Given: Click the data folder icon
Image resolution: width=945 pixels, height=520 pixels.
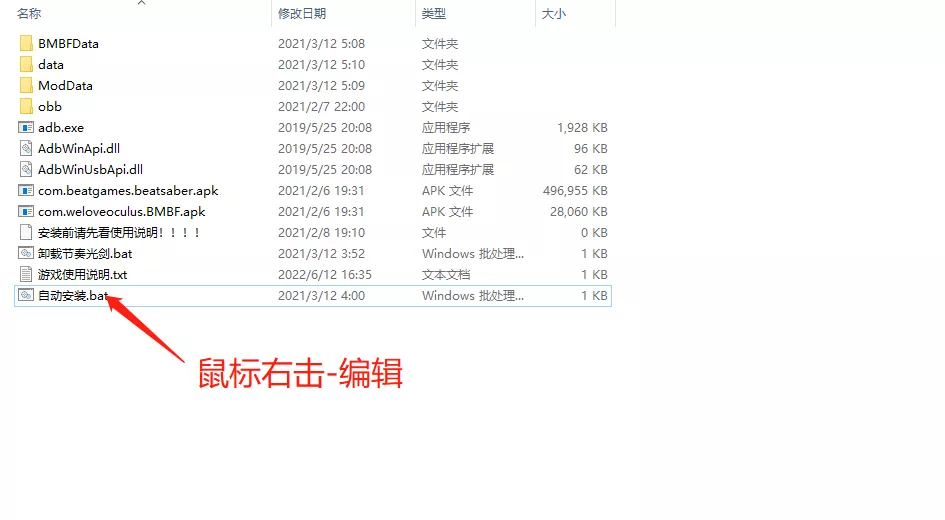Looking at the screenshot, I should 26,64.
